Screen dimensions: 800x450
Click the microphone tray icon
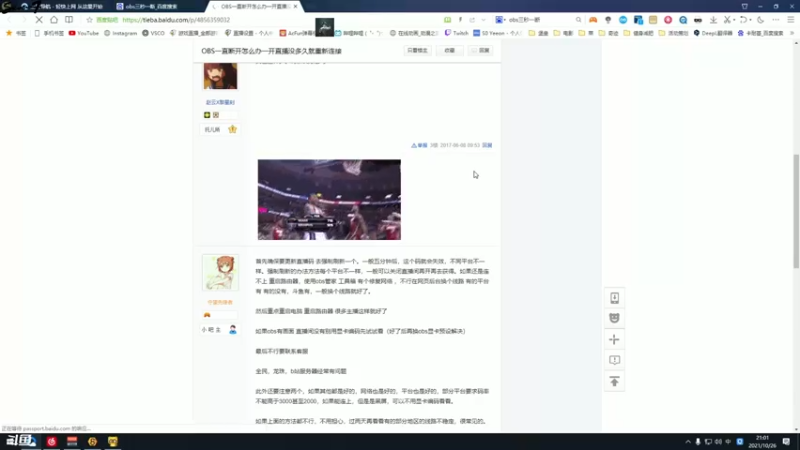698,442
